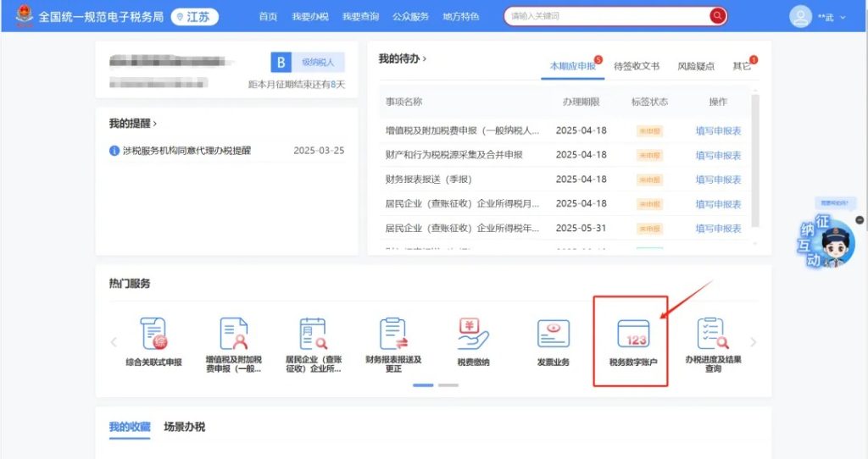Open the 税费缴纳 payment icon
This screenshot has height=459, width=868.
(x=473, y=335)
